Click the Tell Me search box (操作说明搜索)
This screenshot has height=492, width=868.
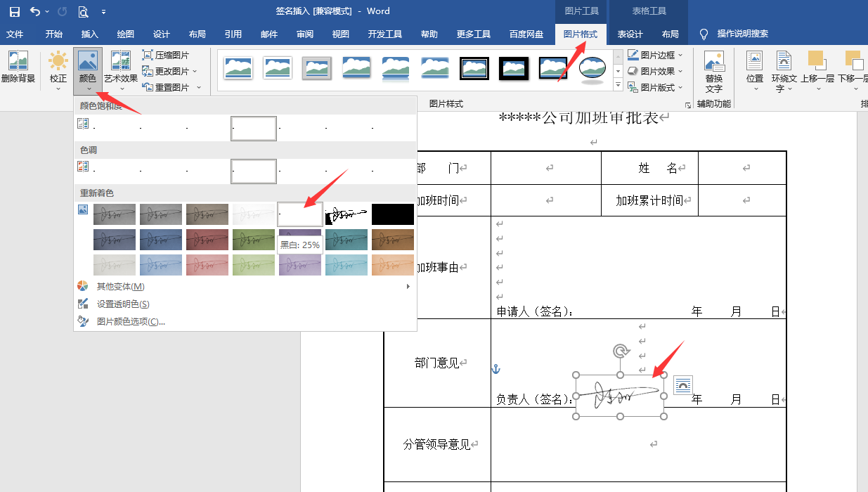pos(742,34)
